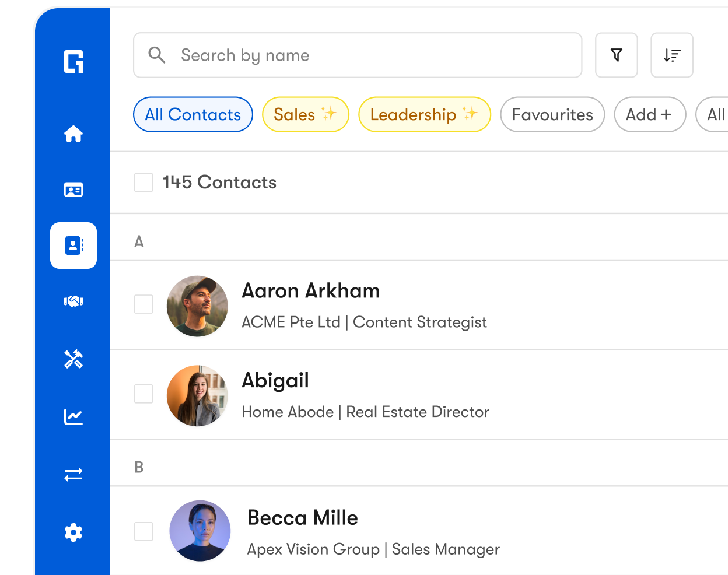The width and height of the screenshot is (728, 575).
Task: Click 'Apex Vision Group | Sales Manager' text
Action: point(373,549)
